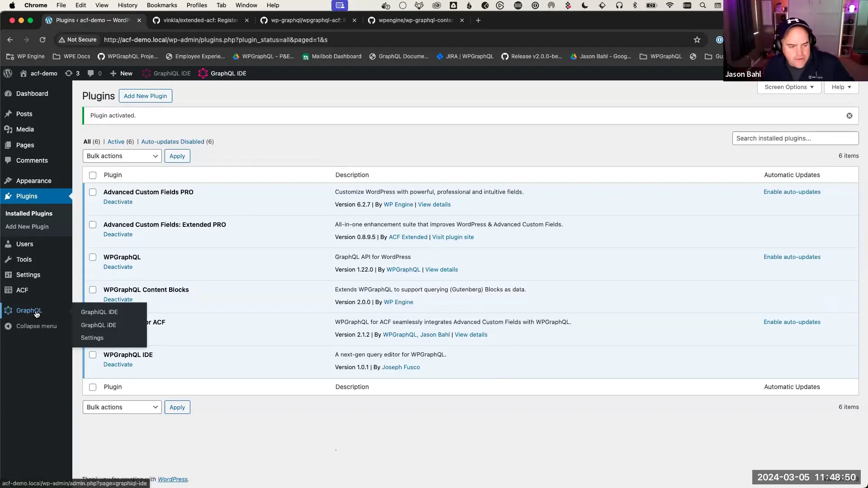Open the Joseph Fusco author link

click(401, 367)
